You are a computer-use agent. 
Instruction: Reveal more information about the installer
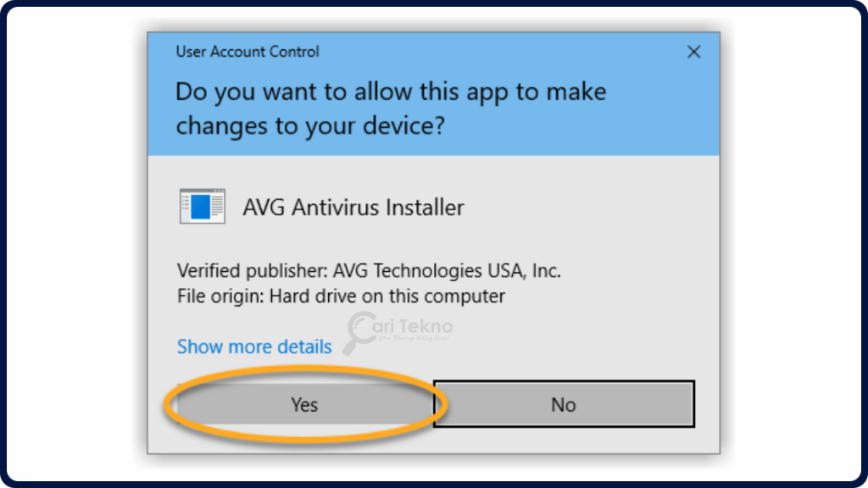(x=254, y=347)
